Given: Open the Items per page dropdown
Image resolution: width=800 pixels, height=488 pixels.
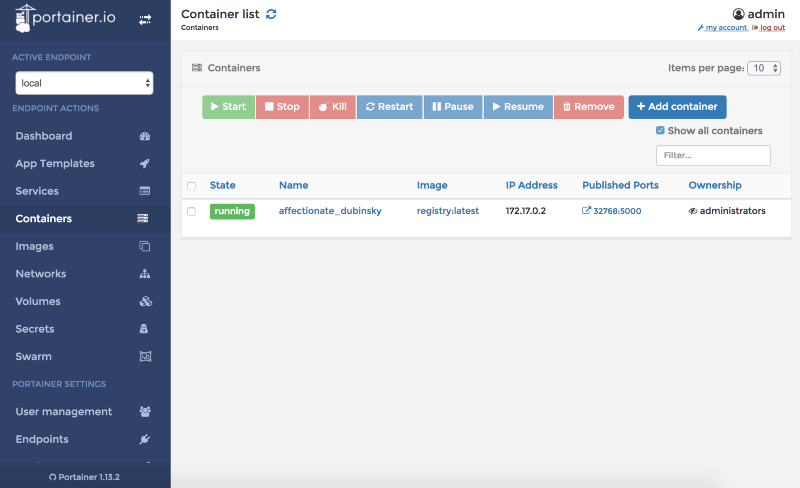Looking at the screenshot, I should click(x=764, y=68).
